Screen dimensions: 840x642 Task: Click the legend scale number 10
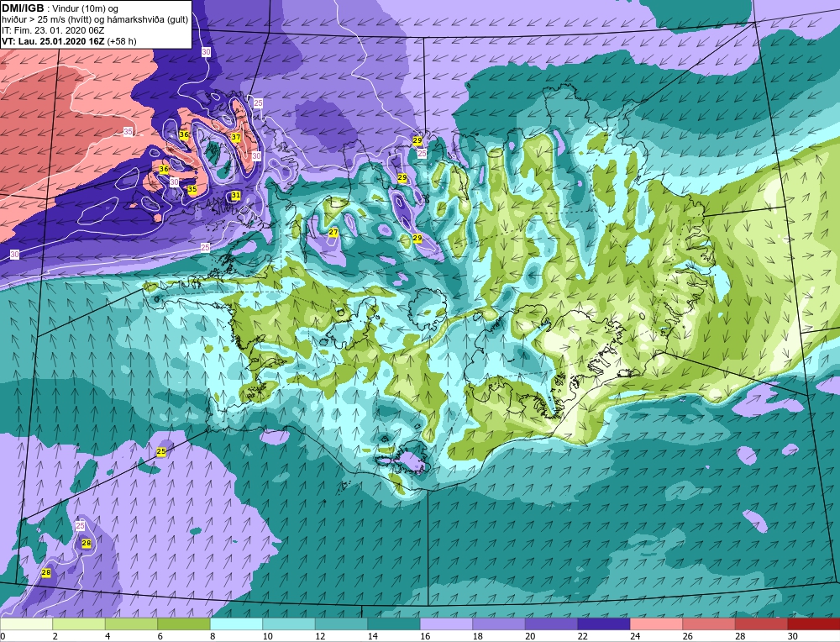[x=268, y=636]
